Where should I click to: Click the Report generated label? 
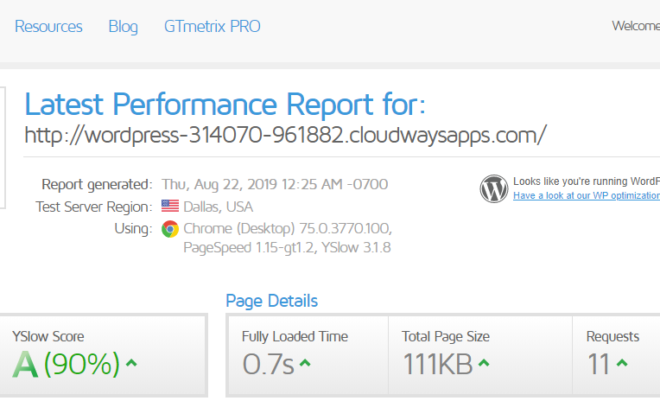[x=97, y=185]
